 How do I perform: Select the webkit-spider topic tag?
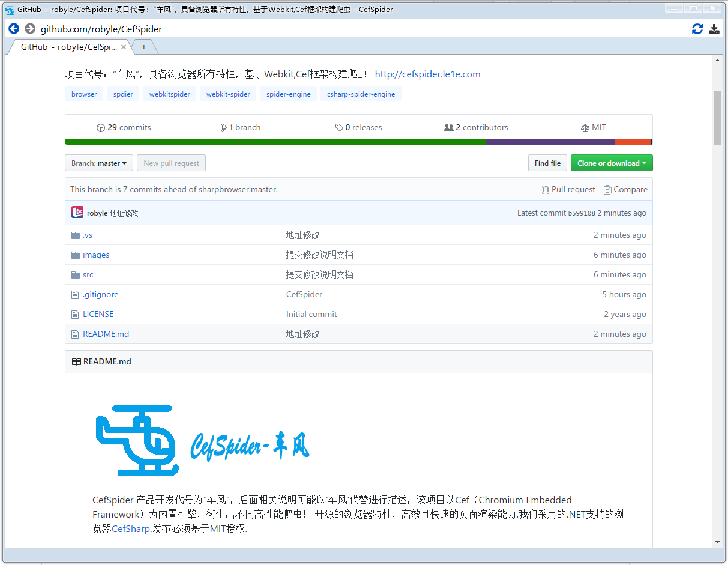tap(228, 94)
